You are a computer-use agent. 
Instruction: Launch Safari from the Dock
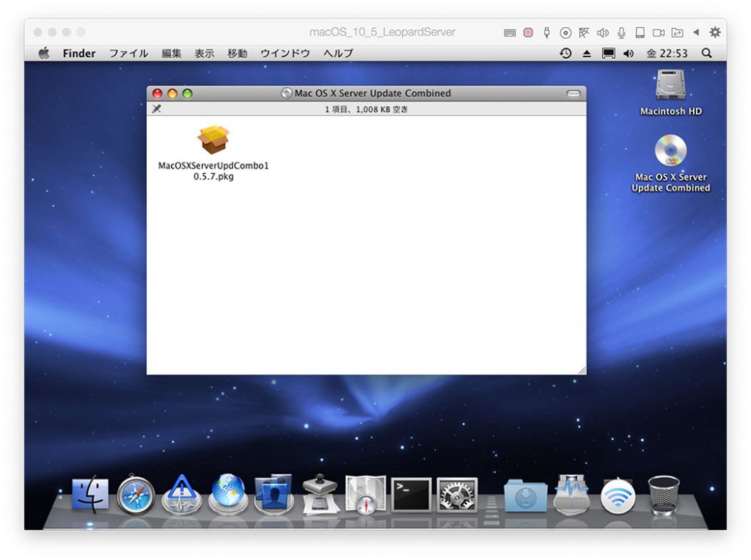pos(136,495)
